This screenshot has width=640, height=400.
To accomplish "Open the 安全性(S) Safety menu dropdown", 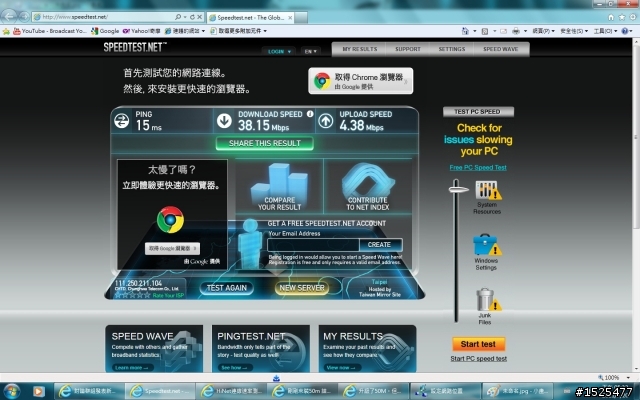I will coord(574,31).
